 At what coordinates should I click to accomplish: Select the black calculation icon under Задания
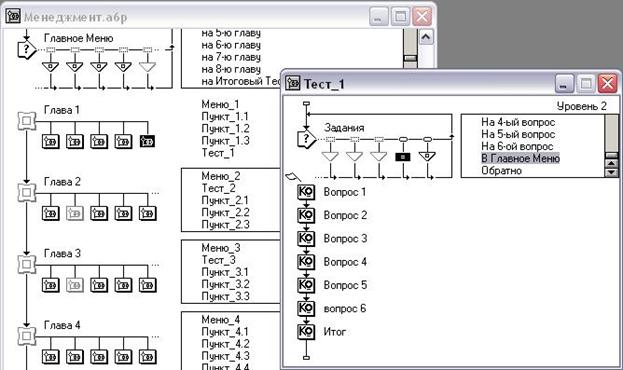coord(403,157)
